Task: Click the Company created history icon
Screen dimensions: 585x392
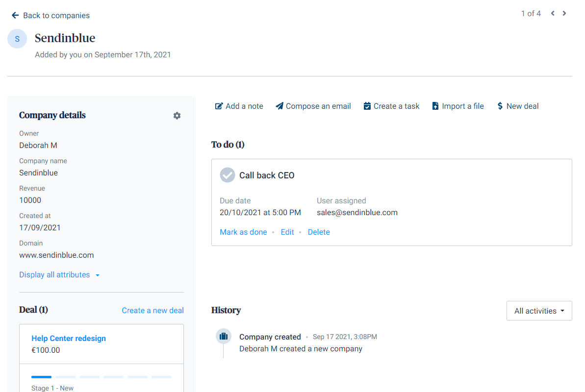Action: point(223,336)
